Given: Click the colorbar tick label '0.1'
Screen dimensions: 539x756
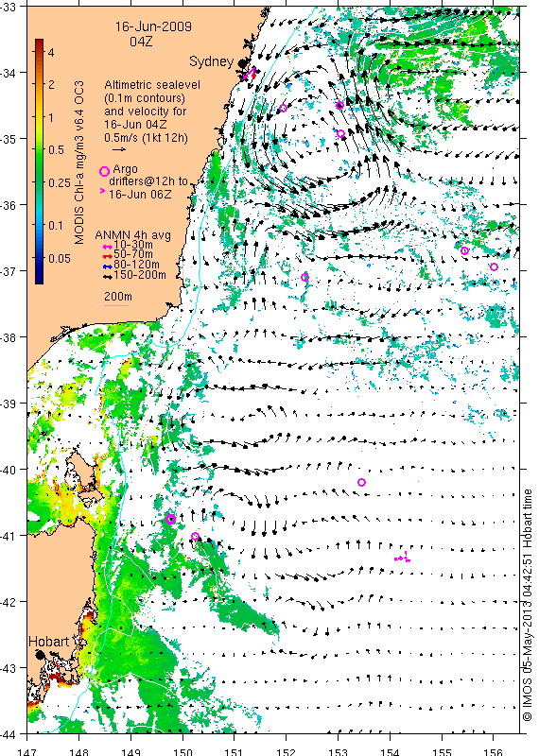Looking at the screenshot, I should click(x=56, y=226).
